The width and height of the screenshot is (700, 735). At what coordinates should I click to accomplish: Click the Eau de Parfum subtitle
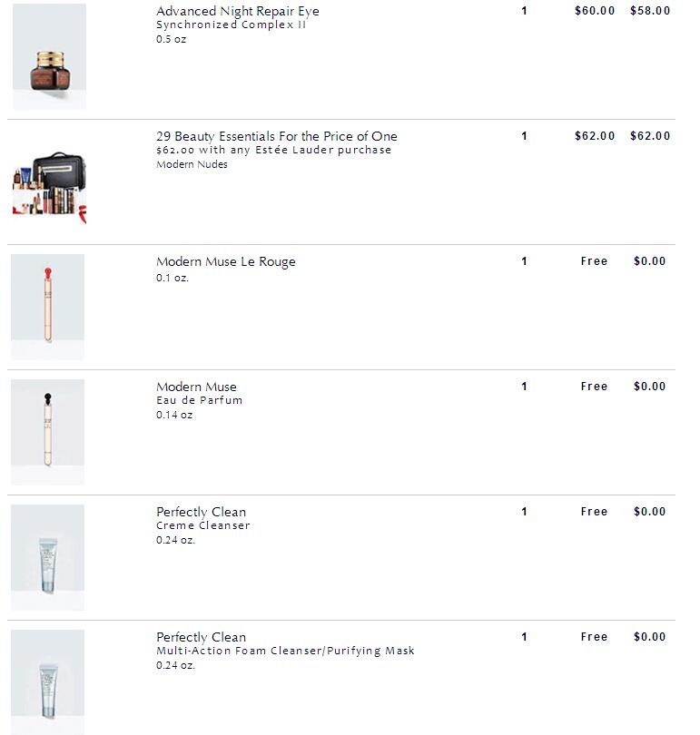tap(199, 400)
